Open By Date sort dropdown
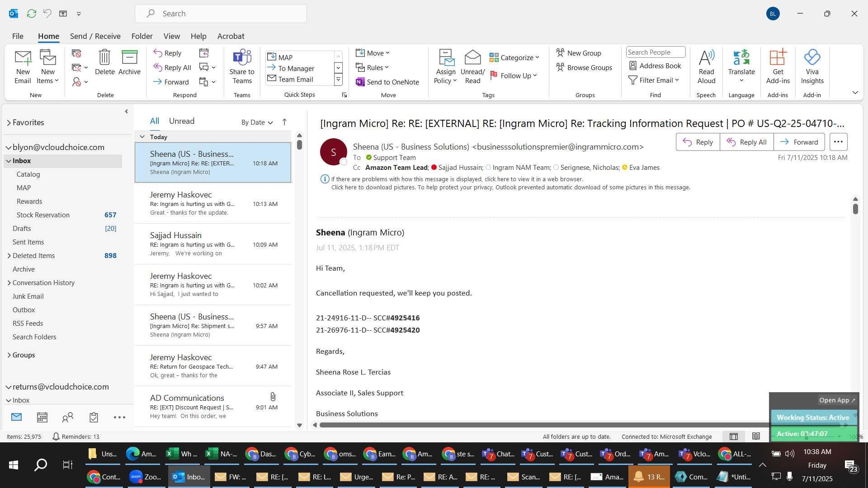868x488 pixels. [257, 122]
